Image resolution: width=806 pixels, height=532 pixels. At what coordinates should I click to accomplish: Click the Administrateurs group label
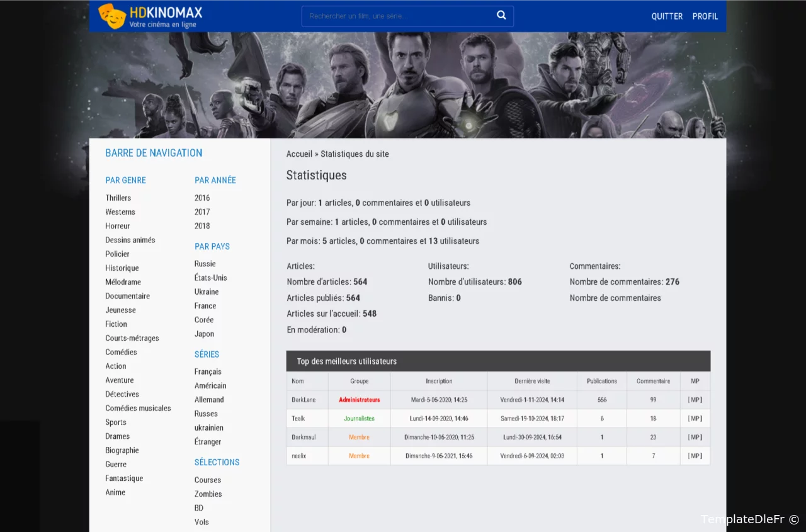(359, 400)
